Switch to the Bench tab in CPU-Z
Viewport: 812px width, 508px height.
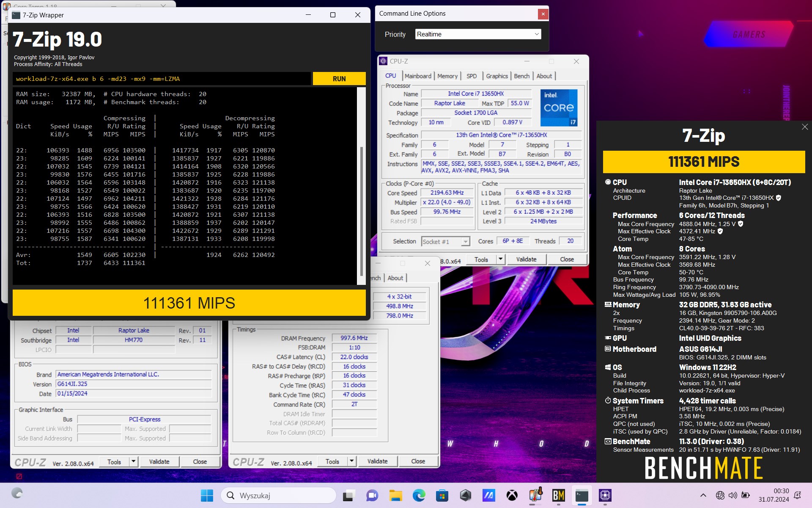point(521,76)
